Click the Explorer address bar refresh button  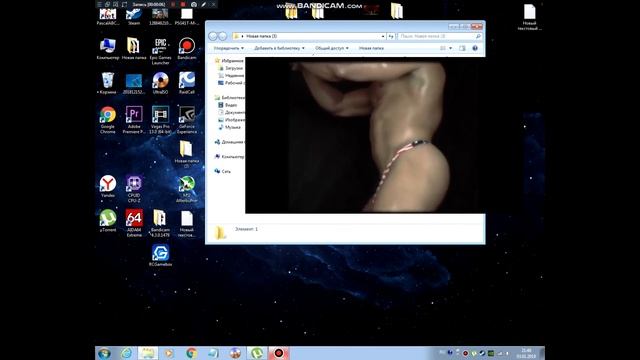coord(391,36)
